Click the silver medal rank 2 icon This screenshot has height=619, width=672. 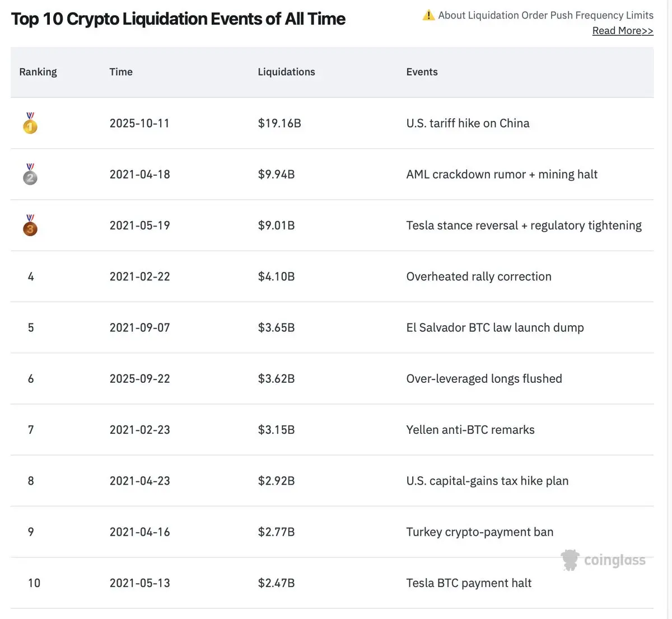(30, 175)
